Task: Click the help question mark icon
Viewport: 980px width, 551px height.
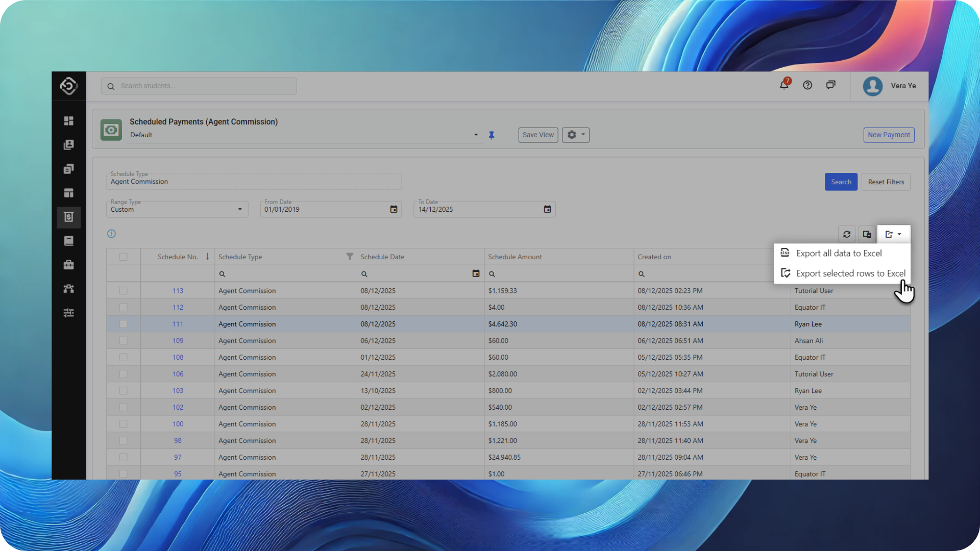Action: point(807,85)
